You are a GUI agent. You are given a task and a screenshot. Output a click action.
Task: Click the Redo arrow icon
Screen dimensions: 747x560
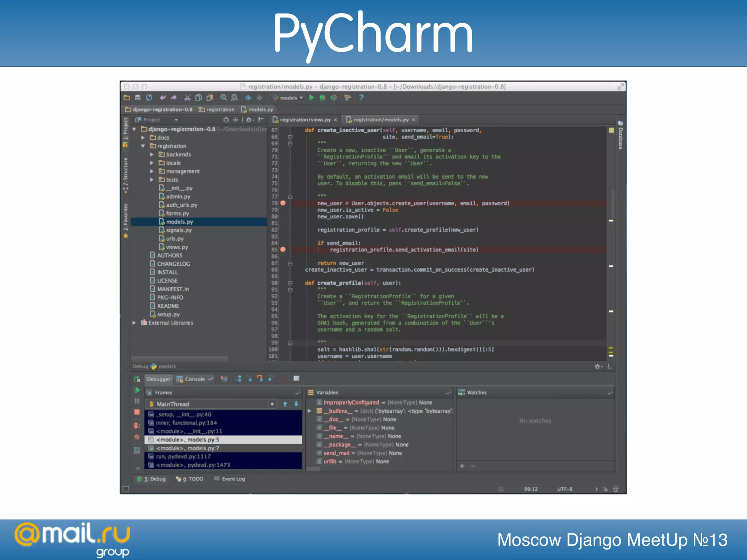coord(174,98)
